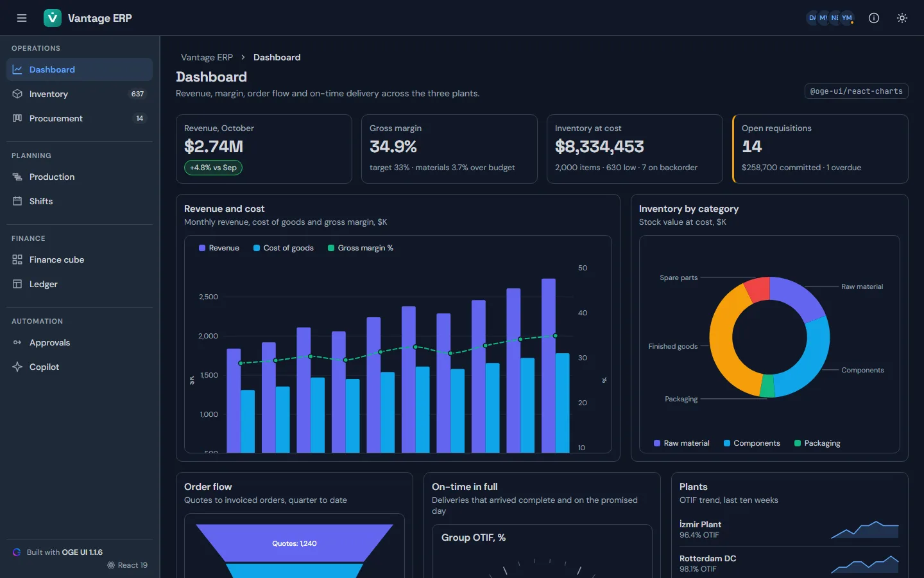Click the Revenue and cost chart title
This screenshot has height=578, width=924.
coord(225,209)
